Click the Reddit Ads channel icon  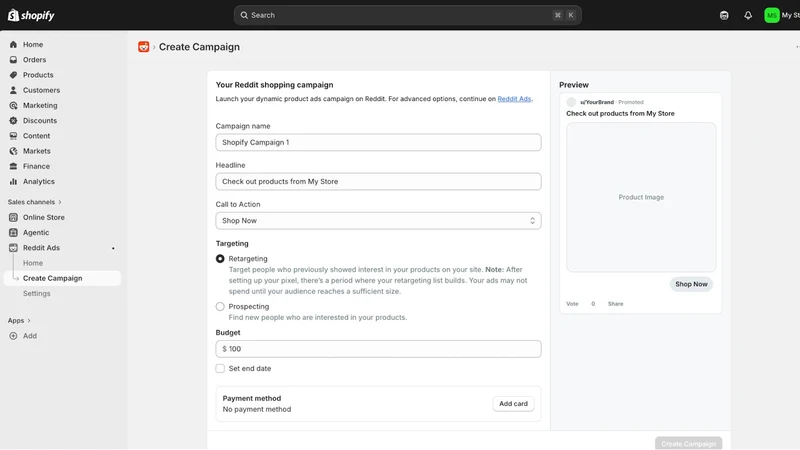[x=13, y=248]
